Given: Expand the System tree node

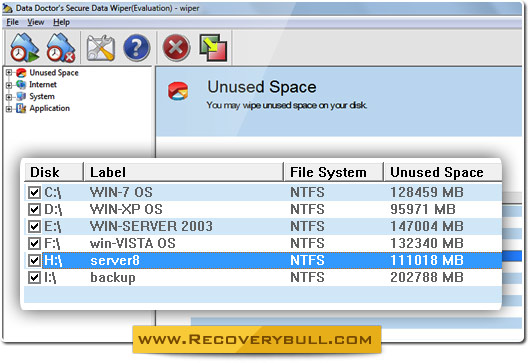Looking at the screenshot, I should (x=9, y=97).
